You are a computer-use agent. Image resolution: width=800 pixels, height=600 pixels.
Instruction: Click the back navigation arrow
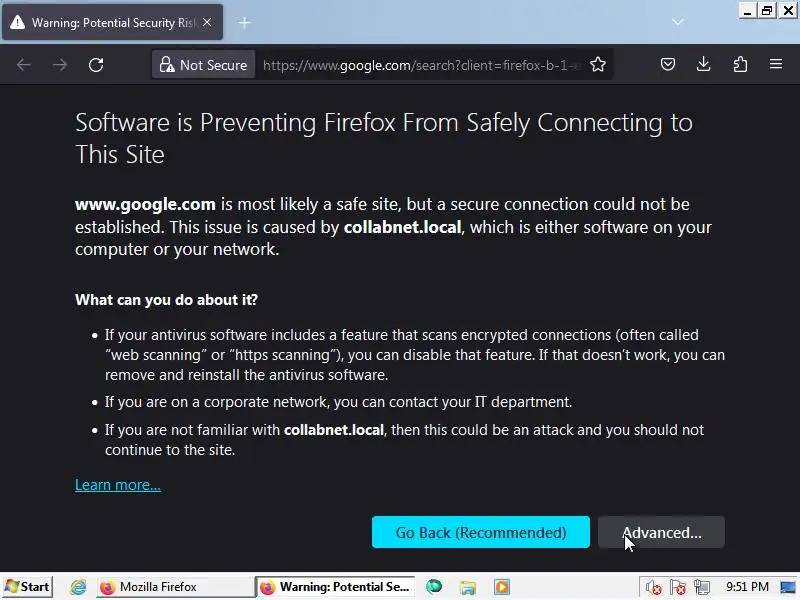click(24, 65)
